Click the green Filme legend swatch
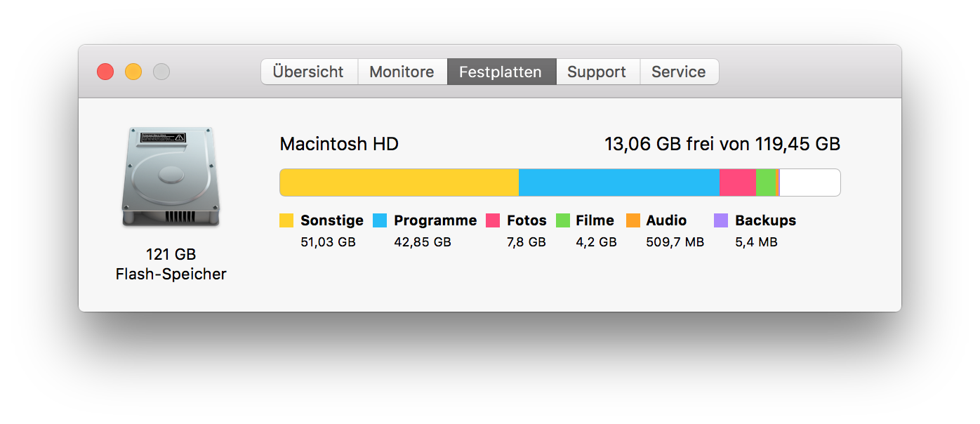Image resolution: width=980 pixels, height=424 pixels. pyautogui.click(x=563, y=220)
